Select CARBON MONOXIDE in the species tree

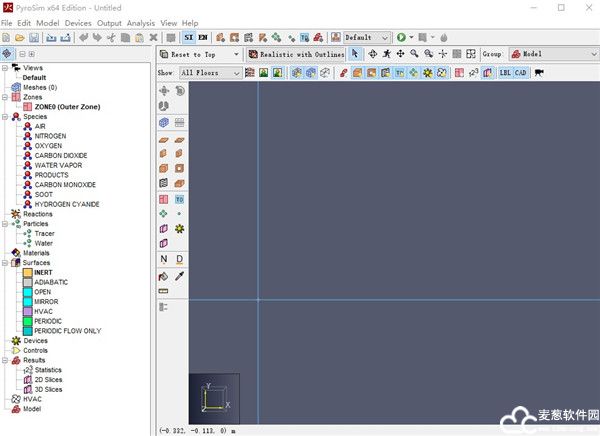(x=65, y=185)
